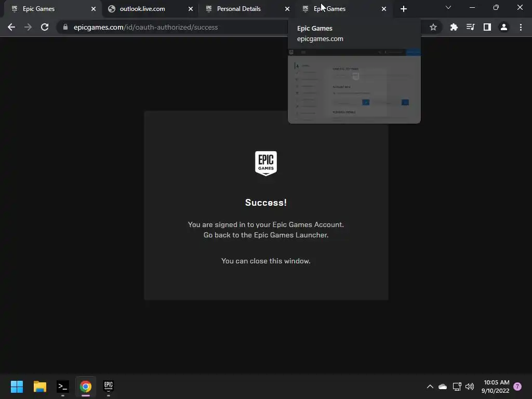Select the fourth tab titled Epic Games

pos(343,9)
